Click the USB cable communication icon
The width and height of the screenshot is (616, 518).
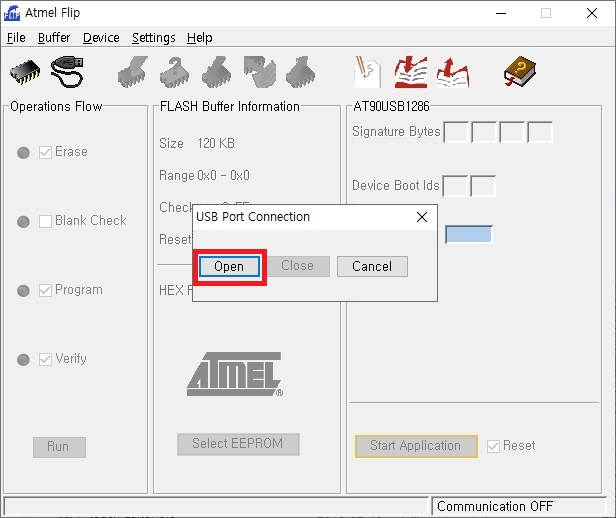[67, 72]
